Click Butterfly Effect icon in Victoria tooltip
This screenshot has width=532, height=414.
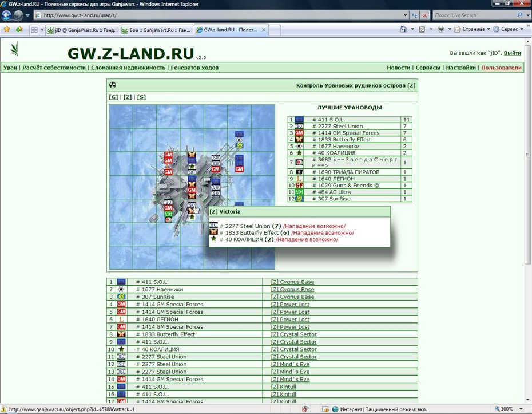[213, 232]
